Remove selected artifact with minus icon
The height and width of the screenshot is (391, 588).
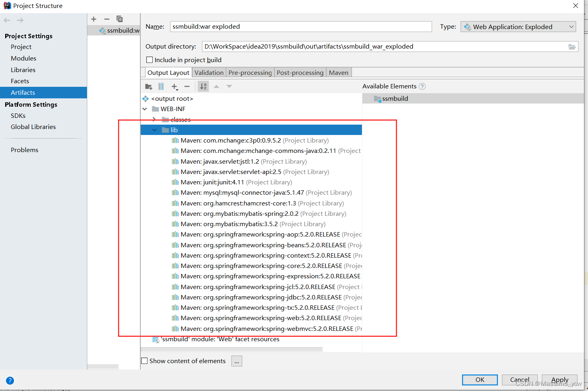tap(106, 19)
